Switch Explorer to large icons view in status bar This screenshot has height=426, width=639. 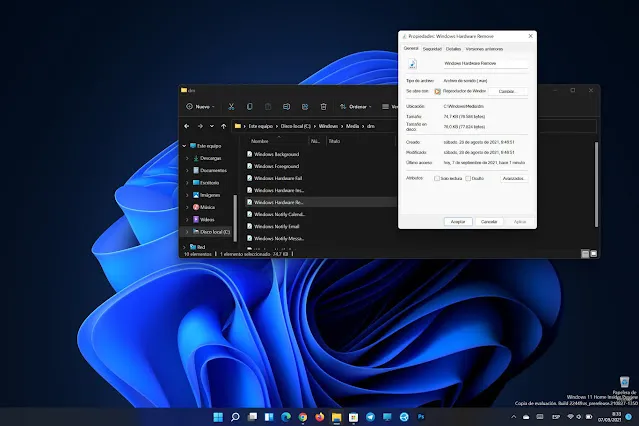594,254
